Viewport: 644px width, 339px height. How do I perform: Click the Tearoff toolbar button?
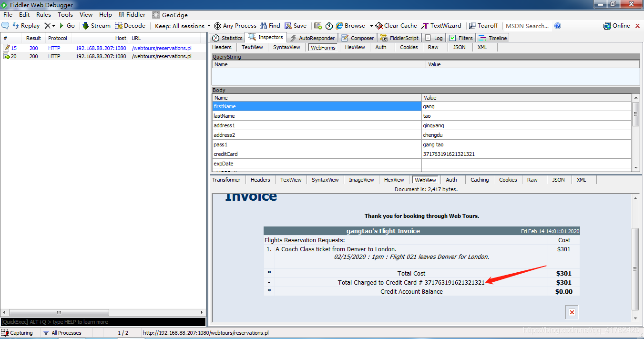pos(483,26)
